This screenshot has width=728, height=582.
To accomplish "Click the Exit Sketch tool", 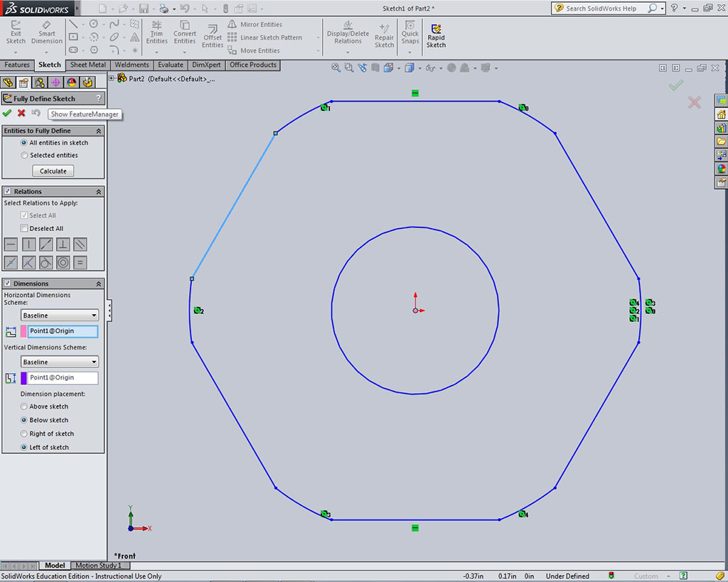I will click(16, 33).
